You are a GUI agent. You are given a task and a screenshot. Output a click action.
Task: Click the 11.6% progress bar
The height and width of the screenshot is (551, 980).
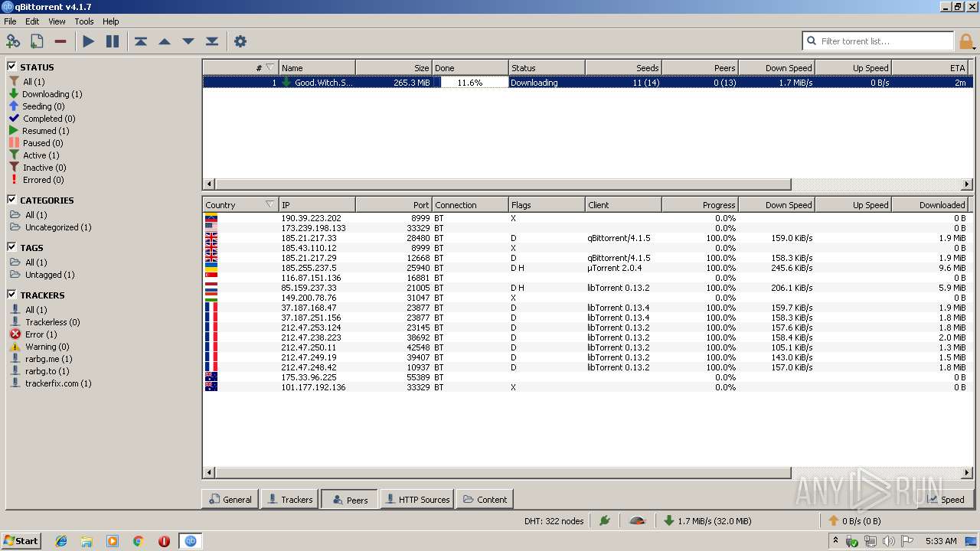pos(470,82)
